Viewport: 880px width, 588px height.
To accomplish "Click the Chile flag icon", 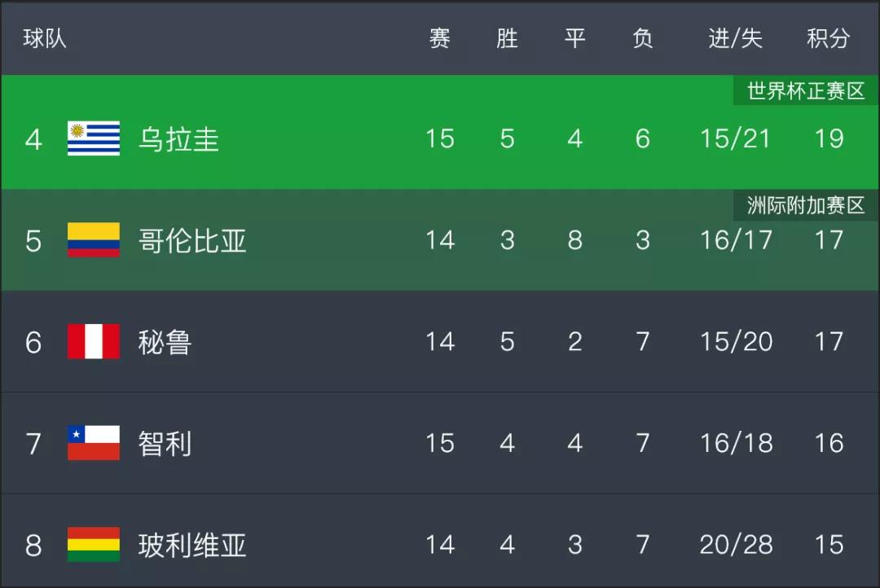I will (94, 443).
